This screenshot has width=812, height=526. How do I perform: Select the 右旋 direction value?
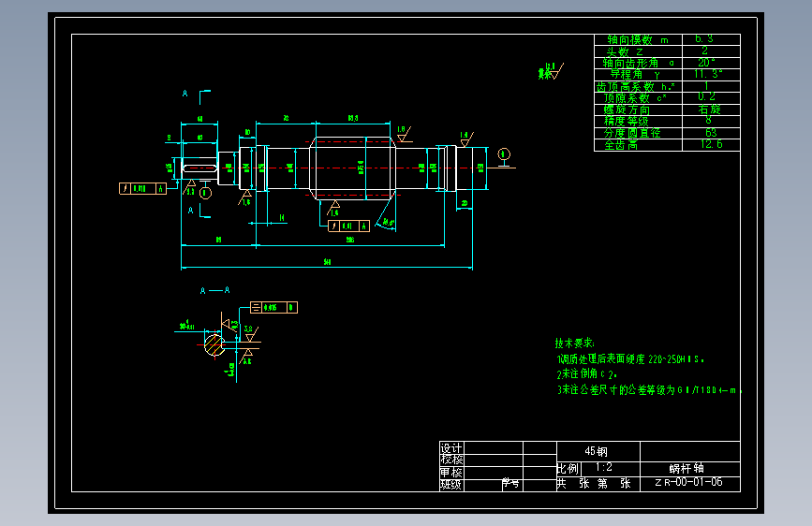710,110
